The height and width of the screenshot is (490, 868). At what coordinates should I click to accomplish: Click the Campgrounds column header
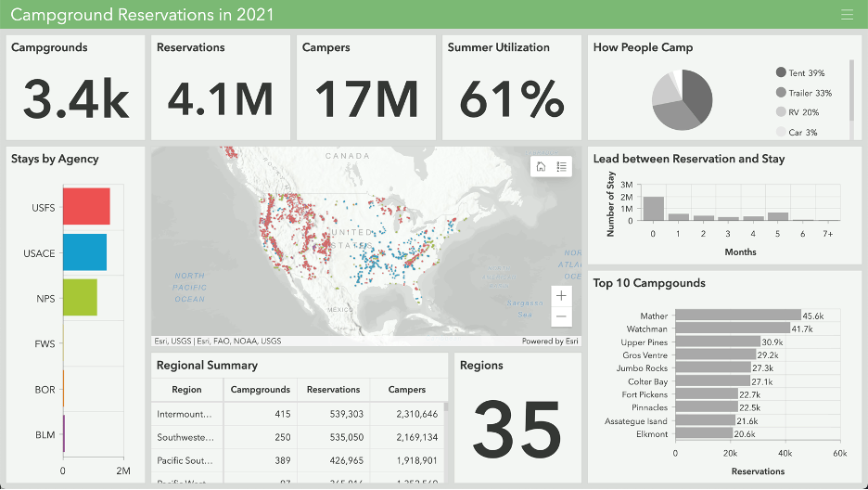pyautogui.click(x=260, y=390)
